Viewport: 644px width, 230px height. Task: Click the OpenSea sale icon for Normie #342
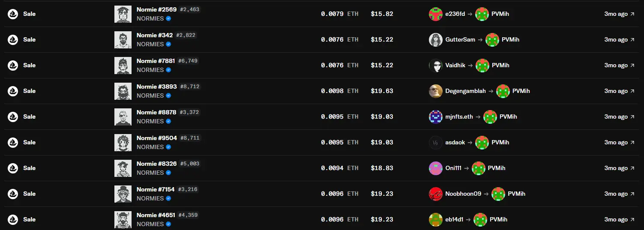13,40
